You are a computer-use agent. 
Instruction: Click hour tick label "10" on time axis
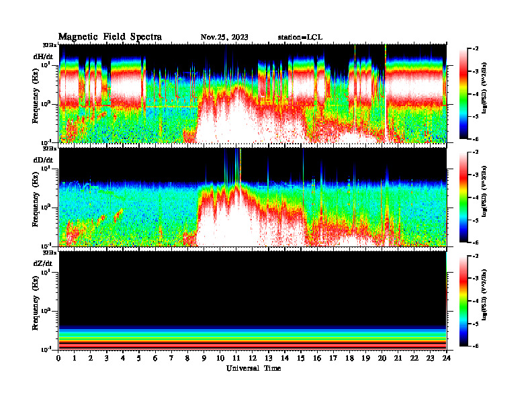(220, 358)
